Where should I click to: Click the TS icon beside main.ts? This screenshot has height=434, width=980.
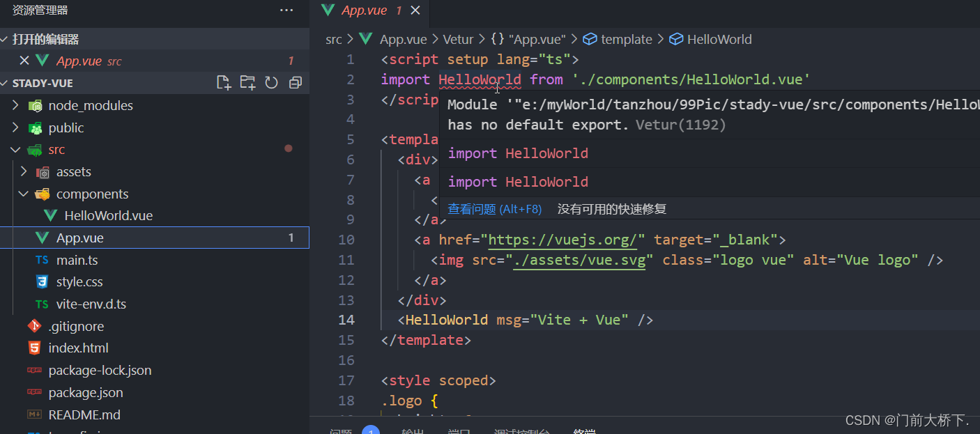[x=42, y=261]
